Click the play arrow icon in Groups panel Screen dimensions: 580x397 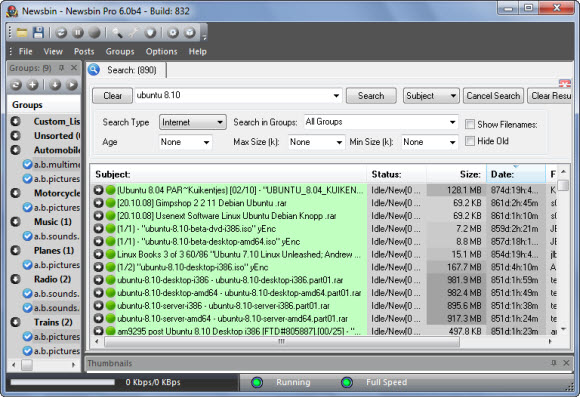[72, 85]
